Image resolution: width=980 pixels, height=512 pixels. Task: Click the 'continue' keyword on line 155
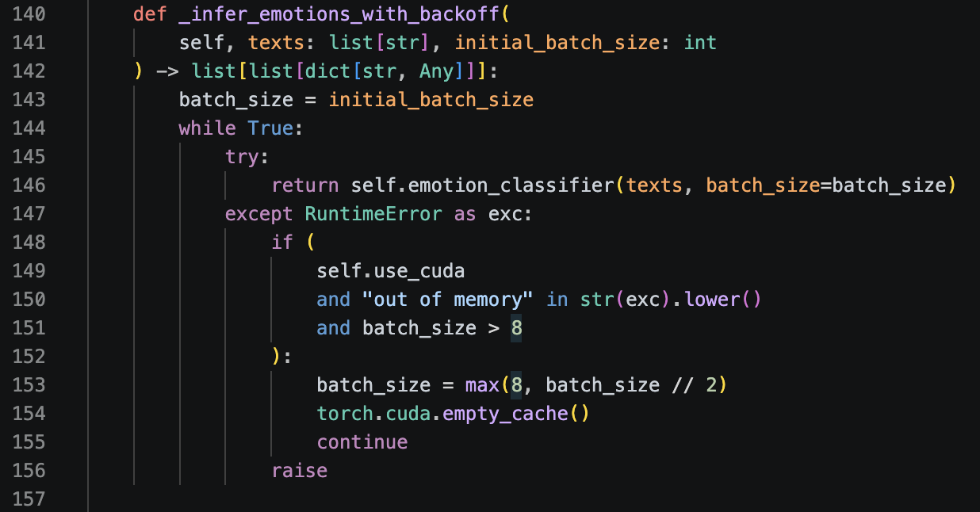pyautogui.click(x=362, y=442)
